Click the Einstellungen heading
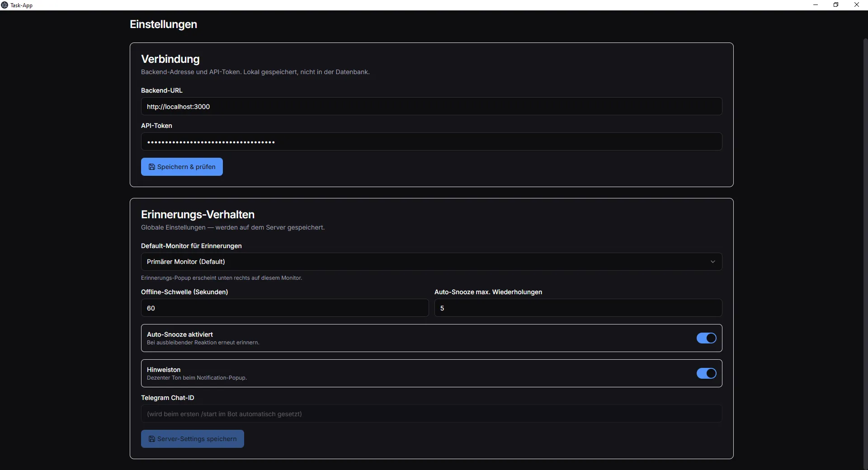868x470 pixels. coord(163,24)
